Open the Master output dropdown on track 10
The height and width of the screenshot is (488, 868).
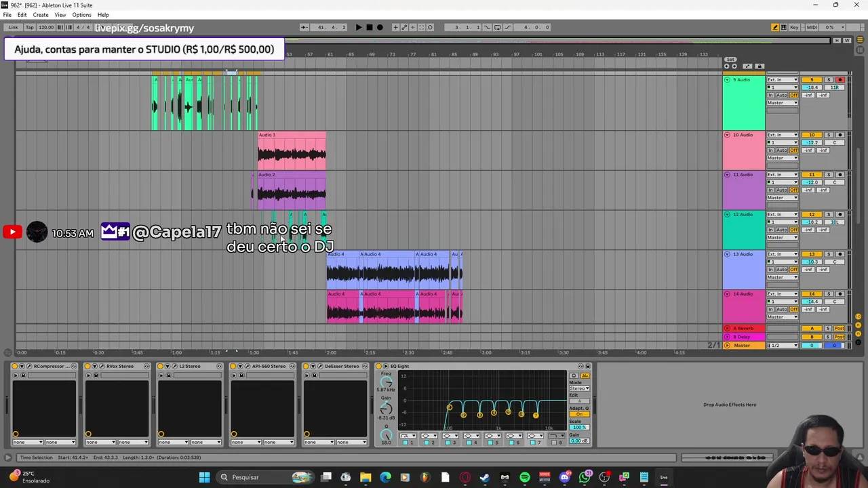[783, 158]
